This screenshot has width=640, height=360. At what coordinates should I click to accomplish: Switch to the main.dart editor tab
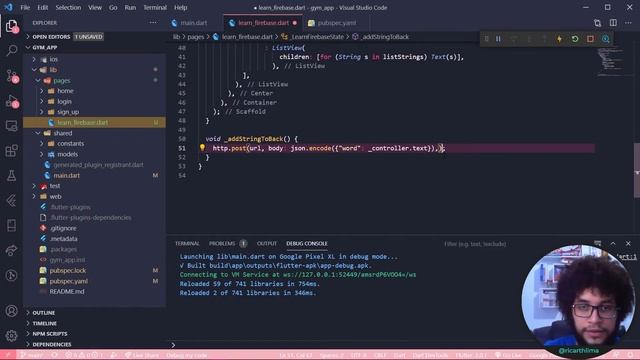point(194,23)
